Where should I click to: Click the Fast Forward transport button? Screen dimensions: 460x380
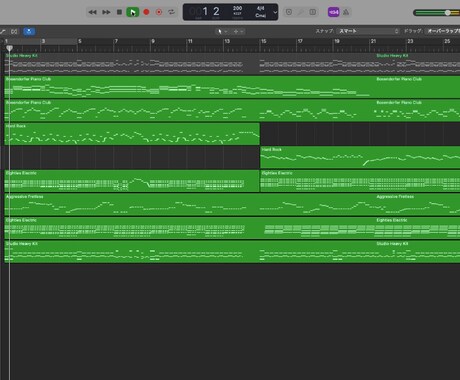coord(106,12)
